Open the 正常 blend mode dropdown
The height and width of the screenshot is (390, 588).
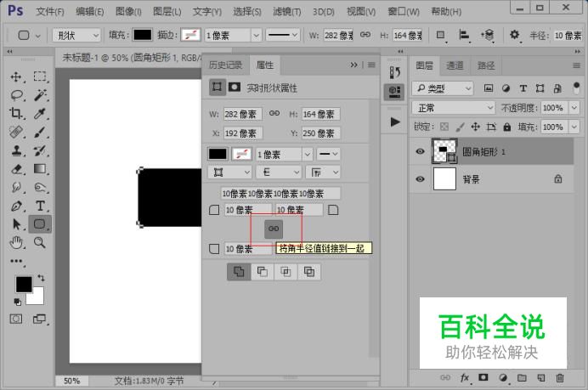tap(453, 108)
